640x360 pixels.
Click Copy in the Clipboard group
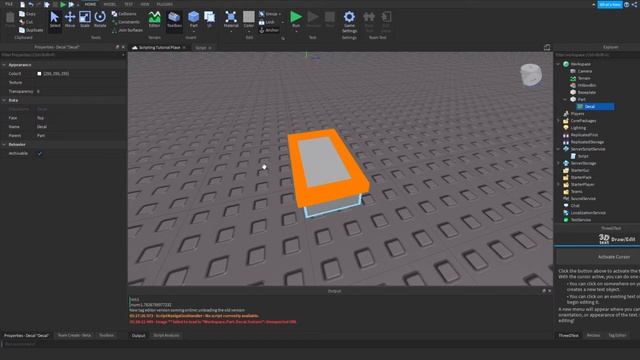click(x=27, y=14)
